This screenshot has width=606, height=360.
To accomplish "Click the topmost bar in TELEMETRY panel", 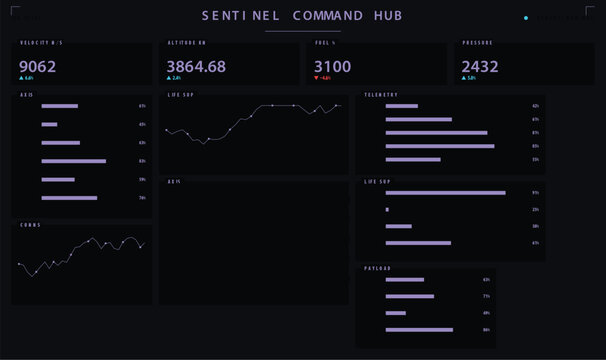I will click(x=402, y=106).
